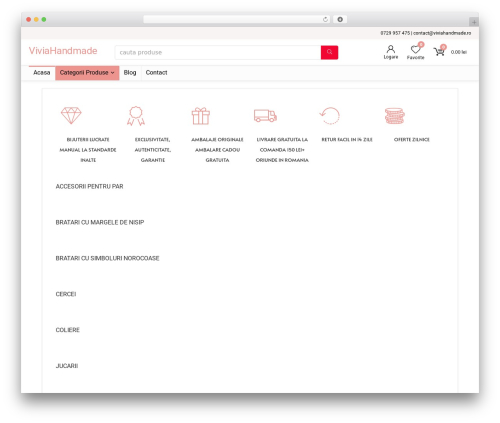Click the RETUR FACIL IN 14 ZILE label
The width and height of the screenshot is (500, 423).
(x=347, y=139)
